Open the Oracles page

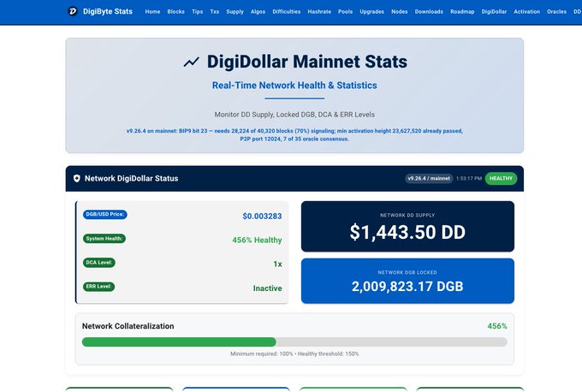(x=557, y=11)
